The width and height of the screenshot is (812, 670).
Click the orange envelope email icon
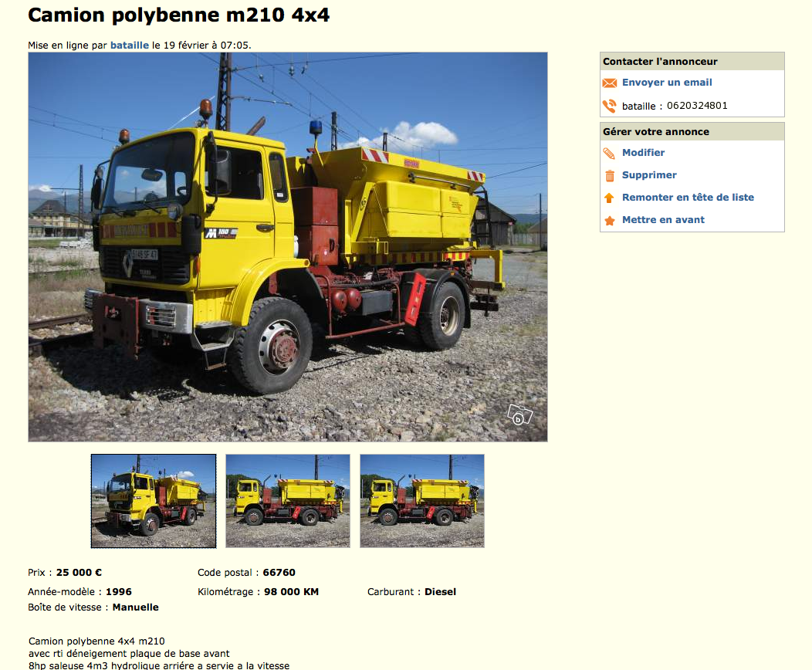[x=610, y=83]
